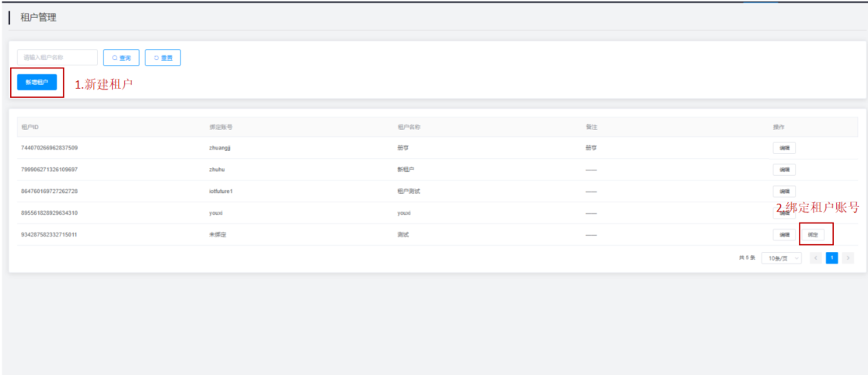Go to the previous page arrow
Viewport: 868px width, 375px height.
click(816, 258)
